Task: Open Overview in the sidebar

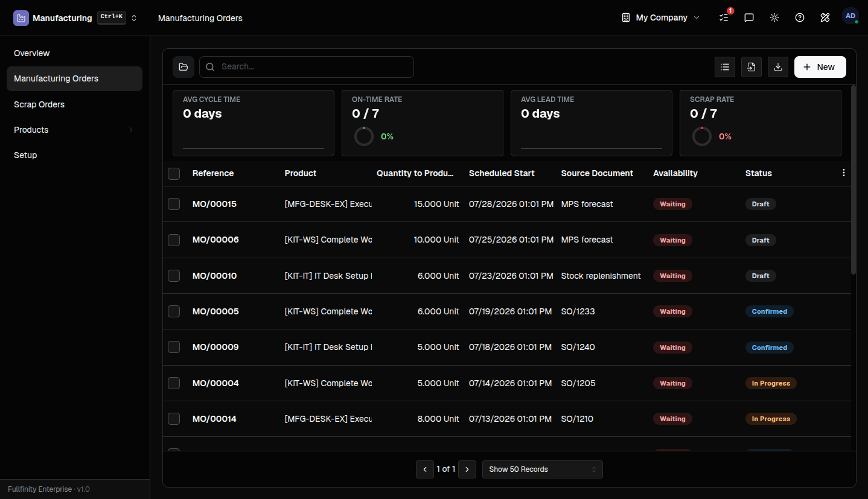Action: pyautogui.click(x=74, y=53)
